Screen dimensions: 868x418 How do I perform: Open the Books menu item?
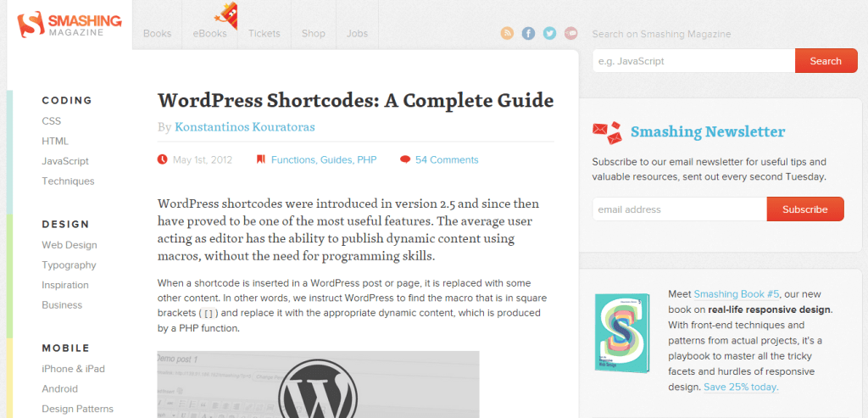[x=157, y=33]
